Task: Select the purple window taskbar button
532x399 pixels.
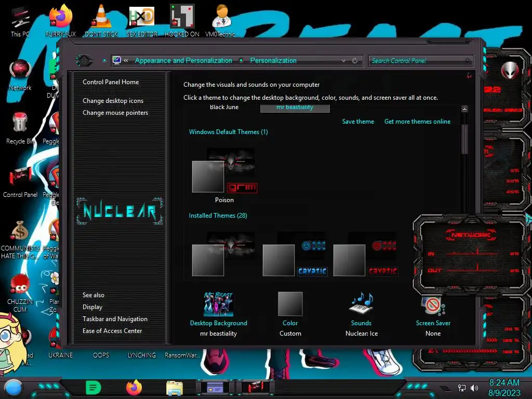Action: (215, 388)
